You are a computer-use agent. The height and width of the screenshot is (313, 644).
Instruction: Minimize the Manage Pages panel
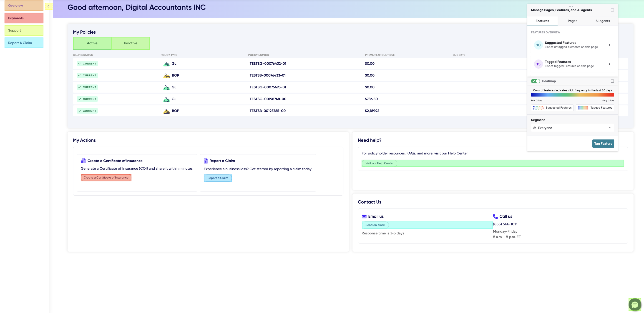coord(612,10)
